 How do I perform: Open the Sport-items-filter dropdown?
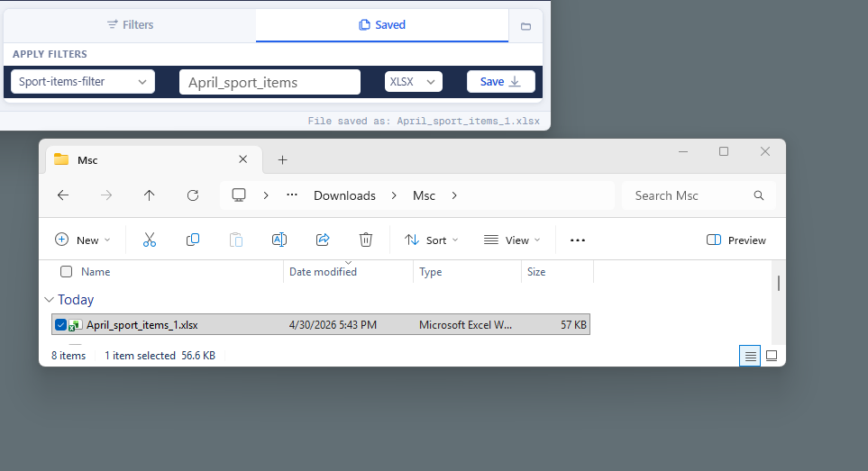[83, 82]
